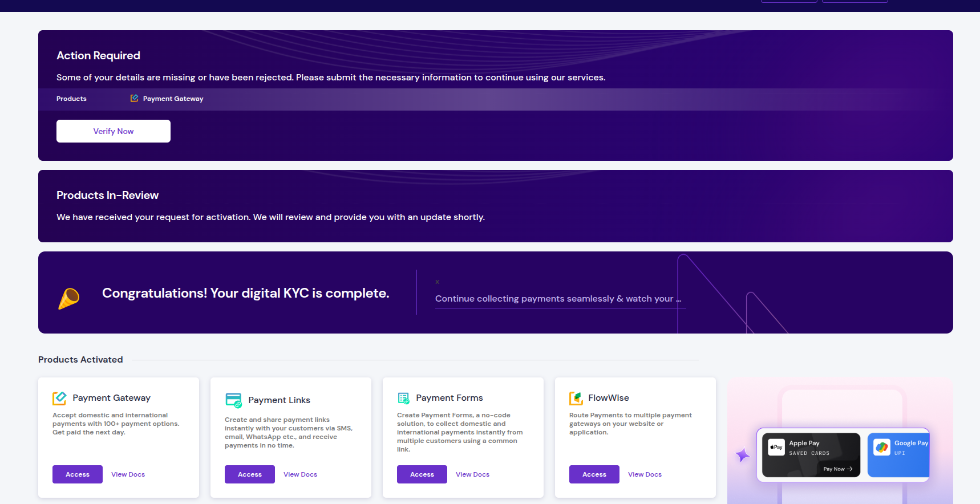Click the Payment Gateway label in Action Required
Viewport: 980px width, 504px height.
(173, 99)
